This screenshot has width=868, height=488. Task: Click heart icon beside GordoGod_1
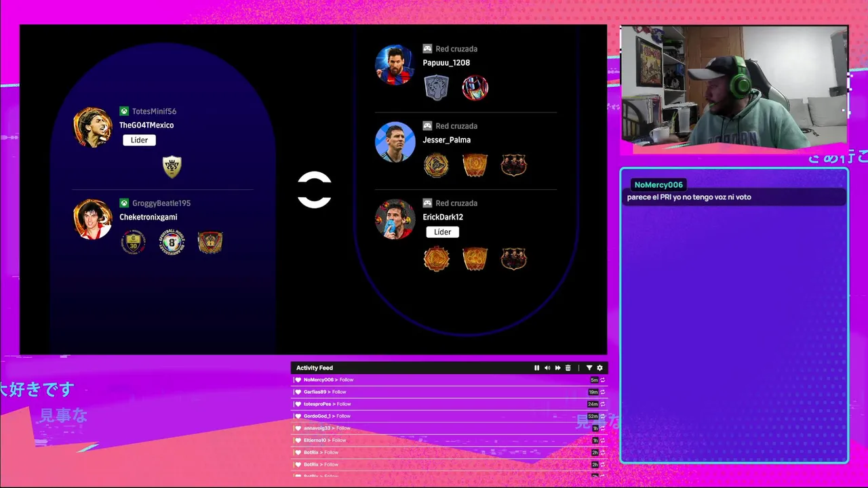(298, 416)
